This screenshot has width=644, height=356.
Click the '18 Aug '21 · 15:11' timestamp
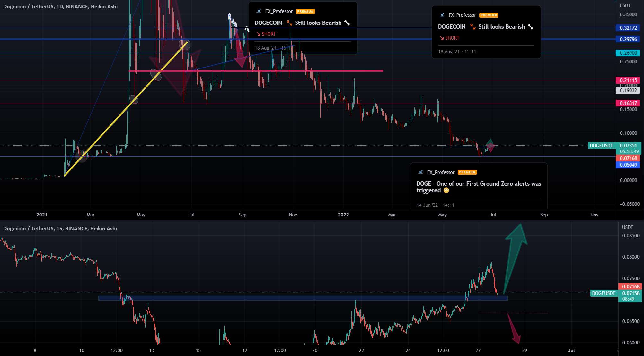point(457,52)
